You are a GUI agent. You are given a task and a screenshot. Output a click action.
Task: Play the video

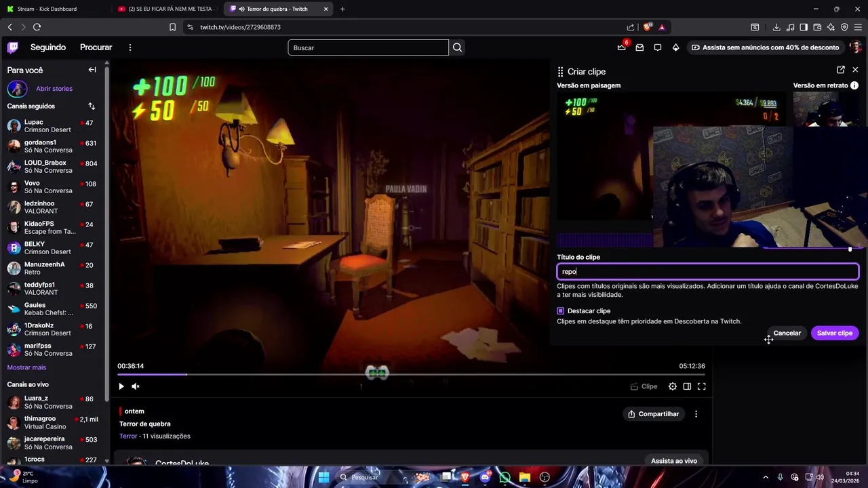[121, 386]
